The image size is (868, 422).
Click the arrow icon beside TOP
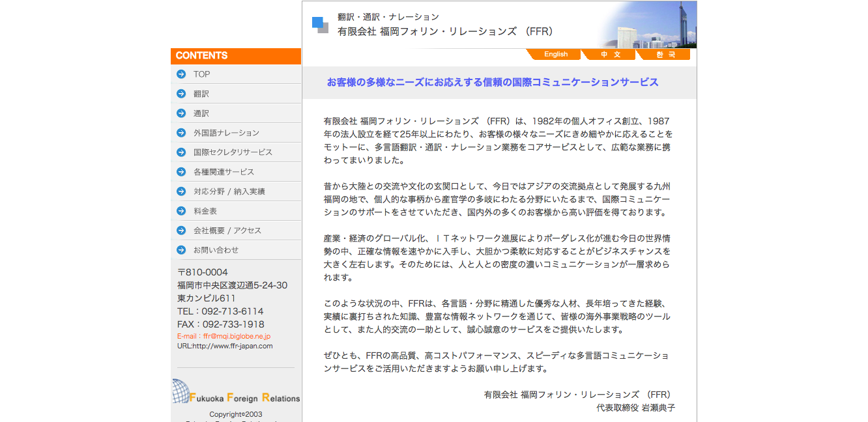click(181, 74)
